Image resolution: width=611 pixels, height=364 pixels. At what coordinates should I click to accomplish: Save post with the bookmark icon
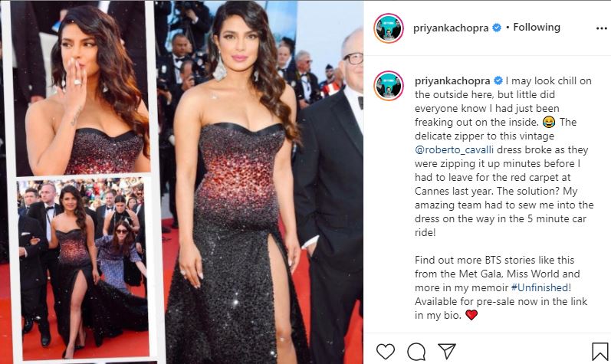pyautogui.click(x=600, y=351)
